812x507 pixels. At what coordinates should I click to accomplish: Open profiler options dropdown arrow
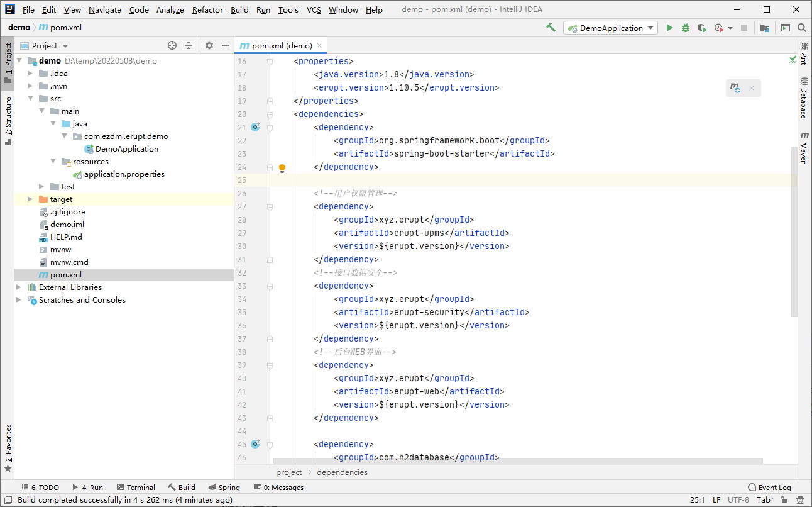(x=730, y=28)
